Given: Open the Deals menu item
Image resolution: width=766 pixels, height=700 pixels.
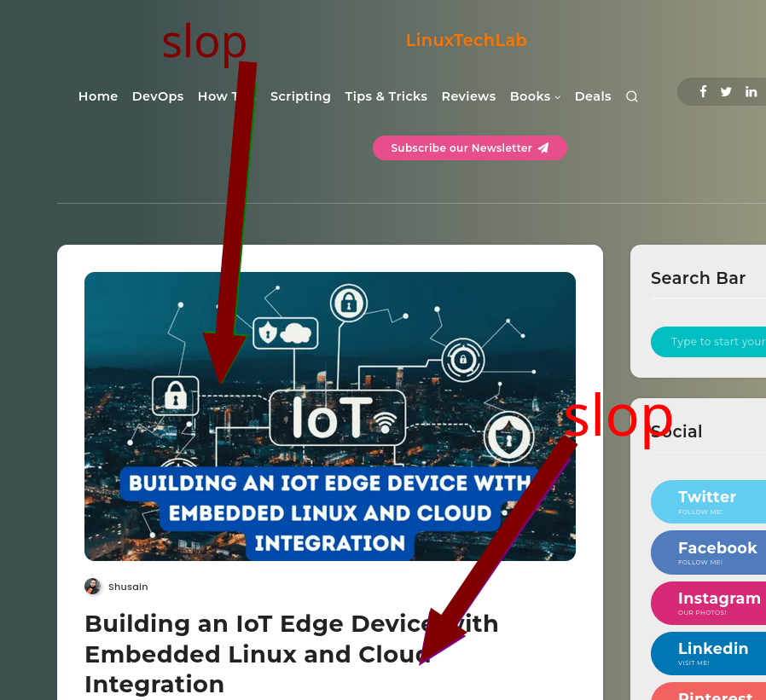Looking at the screenshot, I should point(593,96).
